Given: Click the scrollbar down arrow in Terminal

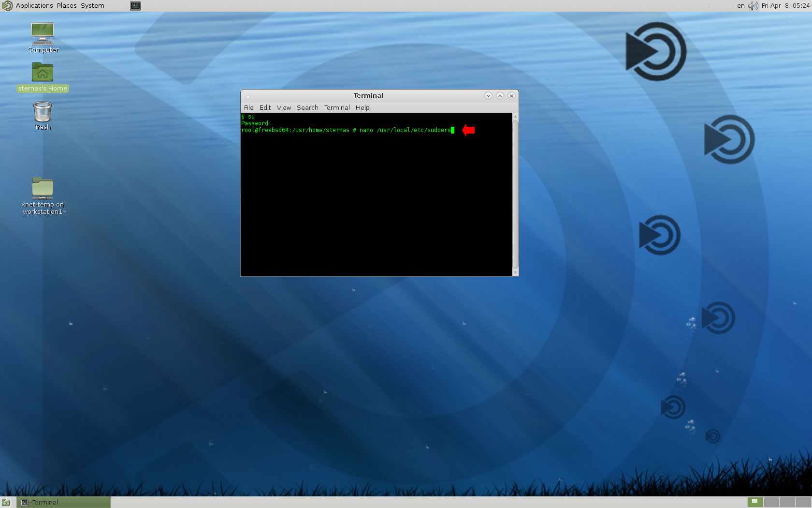Looking at the screenshot, I should [515, 273].
